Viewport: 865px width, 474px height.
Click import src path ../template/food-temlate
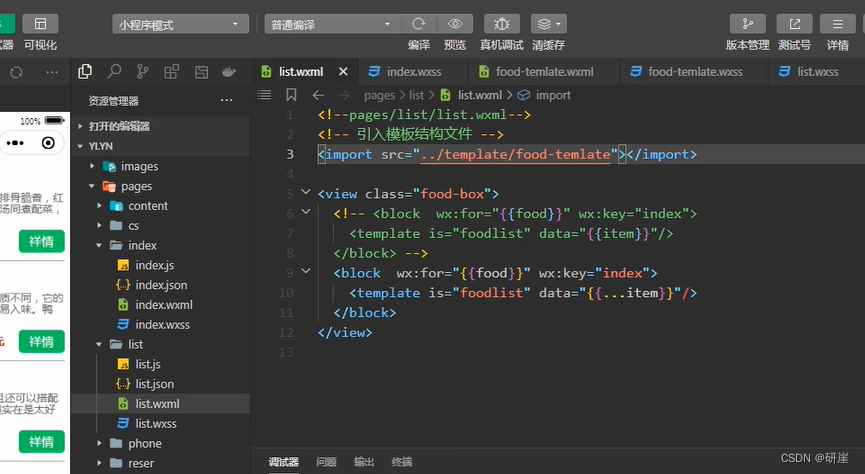click(516, 155)
